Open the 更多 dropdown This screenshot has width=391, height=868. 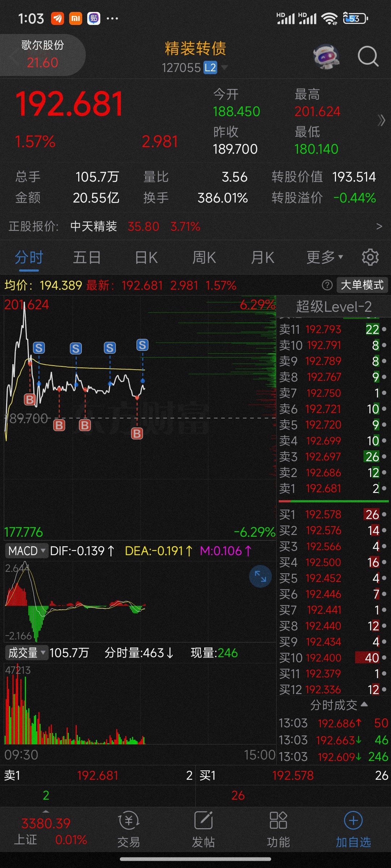(x=324, y=258)
